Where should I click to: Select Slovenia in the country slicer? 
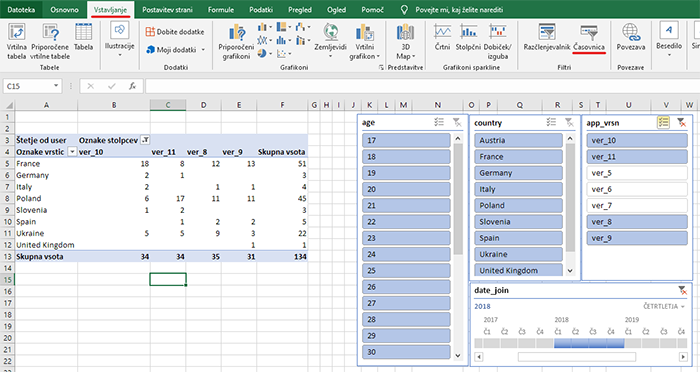518,222
